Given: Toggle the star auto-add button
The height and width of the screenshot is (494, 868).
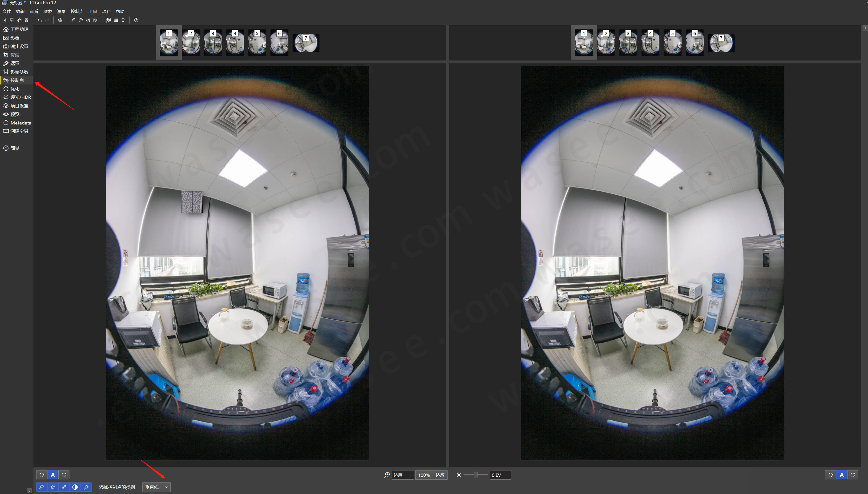Looking at the screenshot, I should [x=53, y=487].
